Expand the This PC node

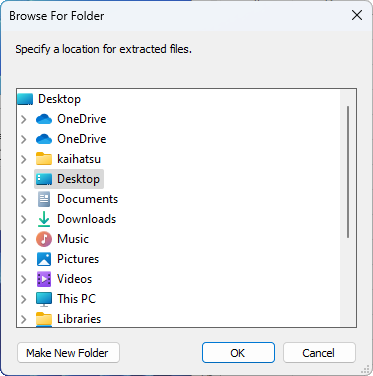click(24, 299)
